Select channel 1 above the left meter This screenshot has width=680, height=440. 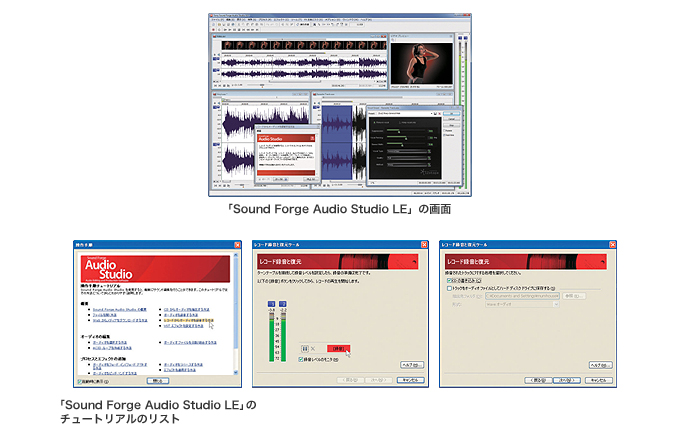(x=271, y=304)
